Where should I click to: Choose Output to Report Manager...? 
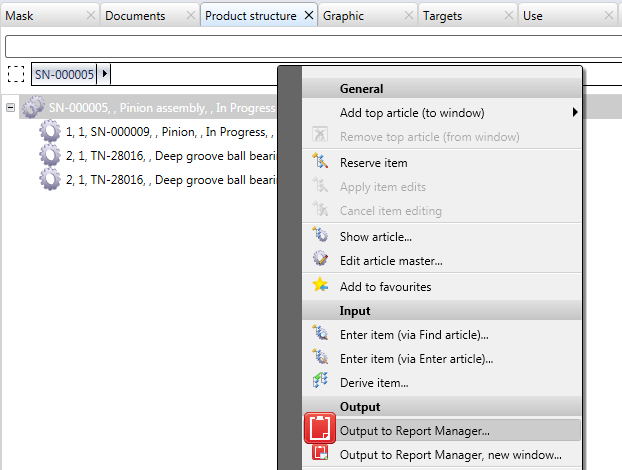[x=442, y=430]
